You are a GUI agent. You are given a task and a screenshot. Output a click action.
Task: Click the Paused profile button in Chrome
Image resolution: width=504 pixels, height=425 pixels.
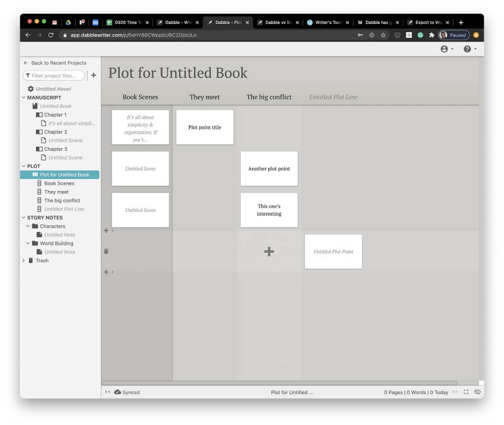[454, 35]
